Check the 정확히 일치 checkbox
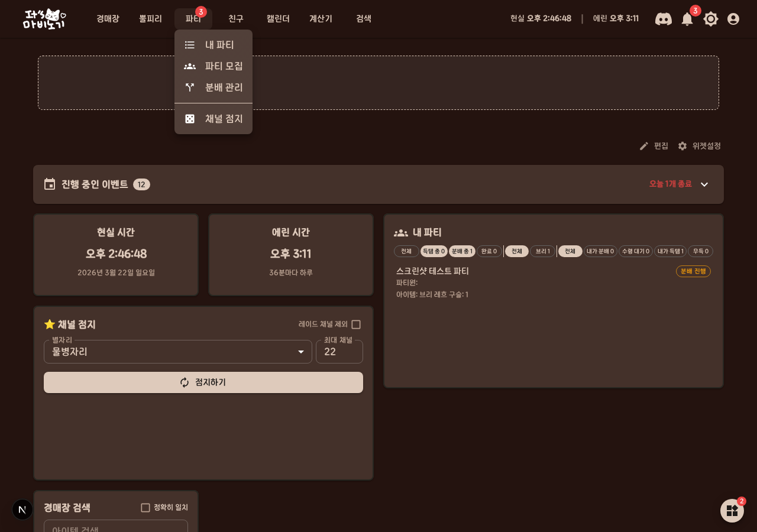Image resolution: width=757 pixels, height=532 pixels. 145,508
